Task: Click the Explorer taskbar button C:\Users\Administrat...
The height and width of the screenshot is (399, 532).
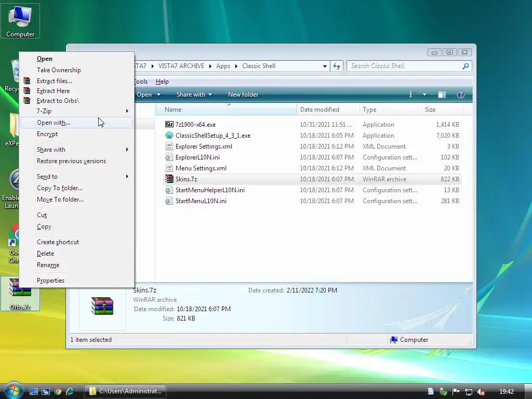Action: [125, 392]
